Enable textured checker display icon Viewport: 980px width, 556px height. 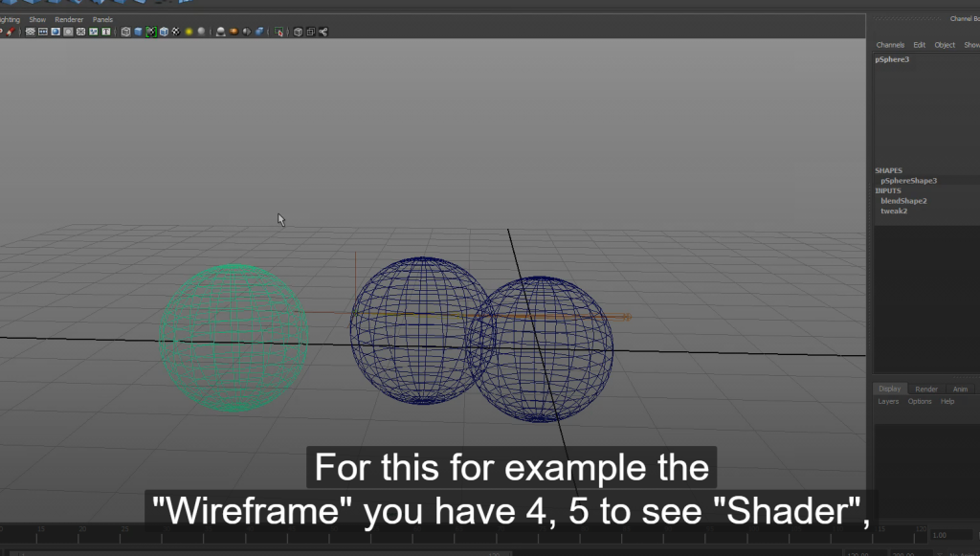coord(176,32)
